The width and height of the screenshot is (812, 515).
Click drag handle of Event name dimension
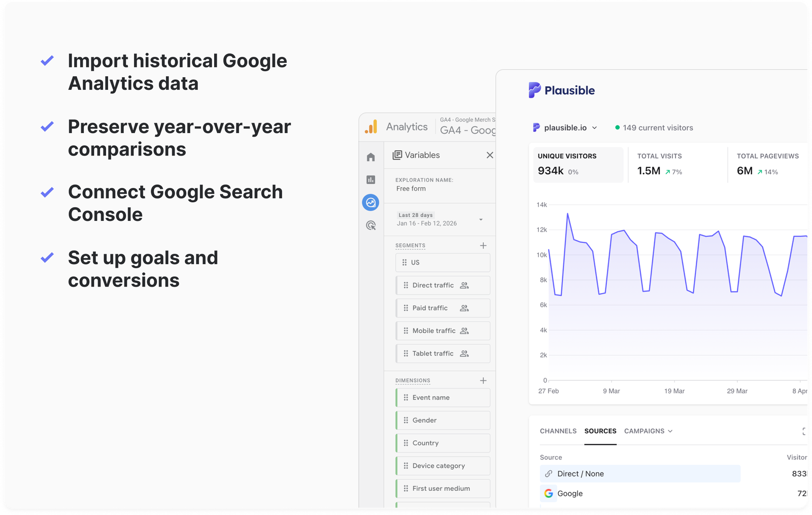coord(405,398)
